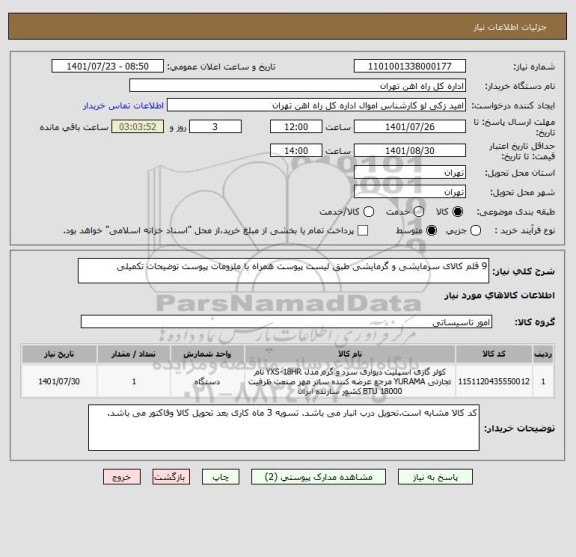Click delivery province field تهران

[x=410, y=172]
